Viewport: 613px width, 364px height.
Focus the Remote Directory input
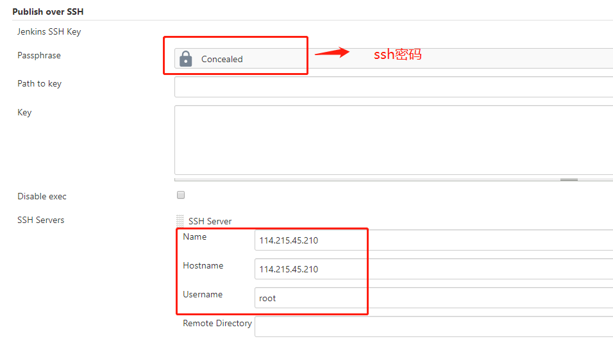click(433, 327)
